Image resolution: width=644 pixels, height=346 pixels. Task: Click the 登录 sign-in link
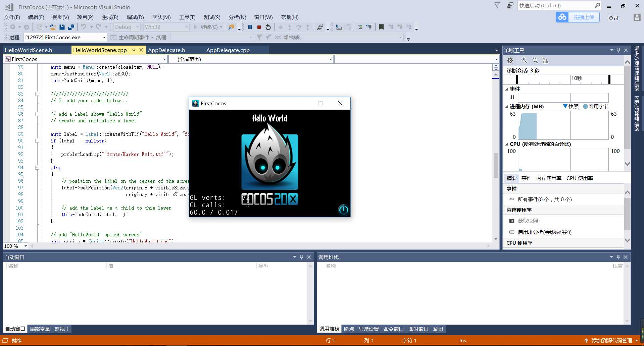tap(613, 18)
